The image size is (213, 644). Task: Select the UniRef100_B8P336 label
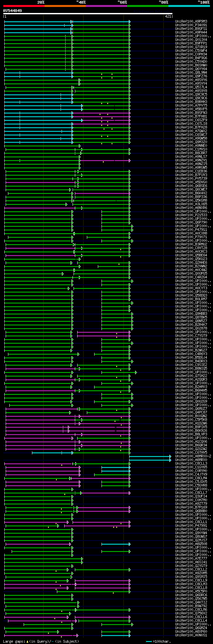point(191,197)
